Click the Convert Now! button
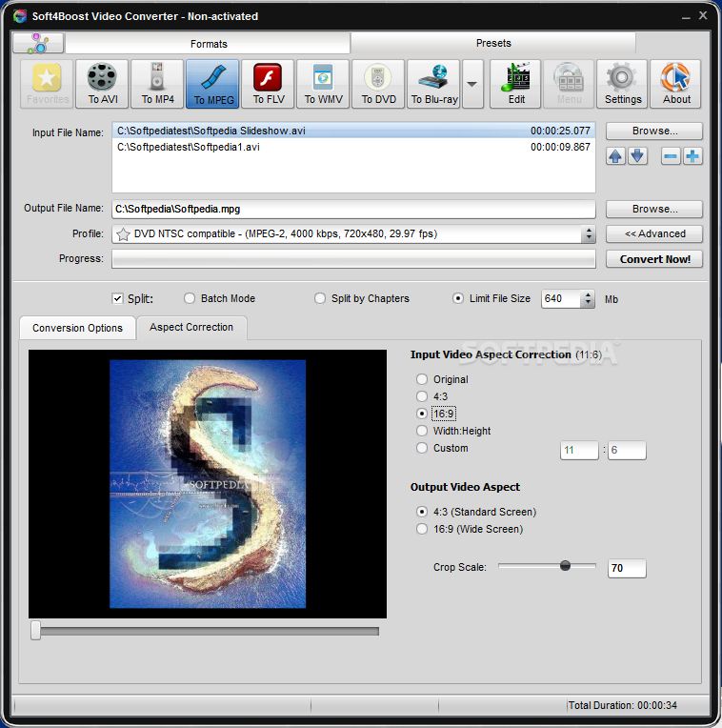 [654, 259]
